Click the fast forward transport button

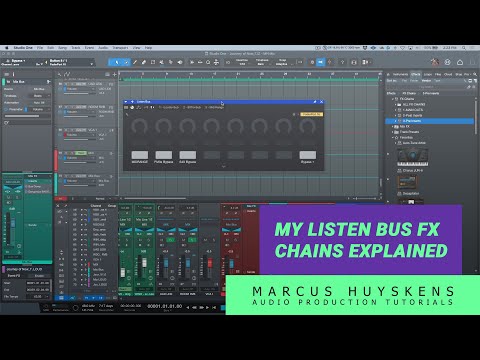pos(201,307)
